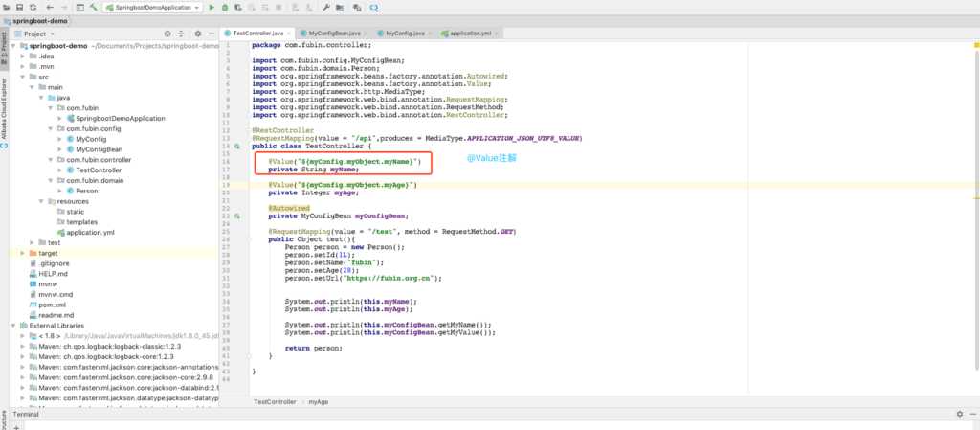Expand the target folder arrow
The image size is (980, 430).
[23, 253]
